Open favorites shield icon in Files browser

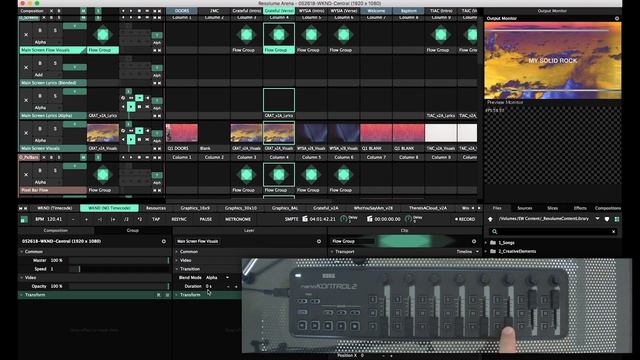click(607, 219)
